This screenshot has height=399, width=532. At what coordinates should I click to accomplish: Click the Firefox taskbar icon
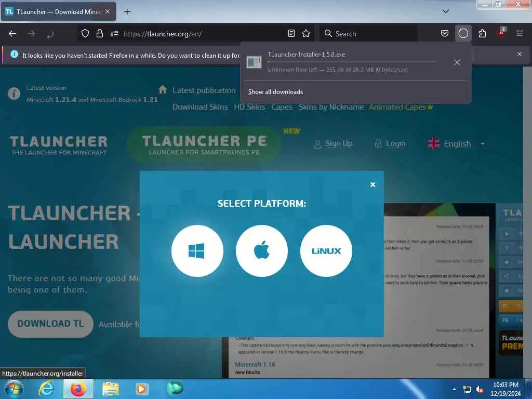coord(78,389)
